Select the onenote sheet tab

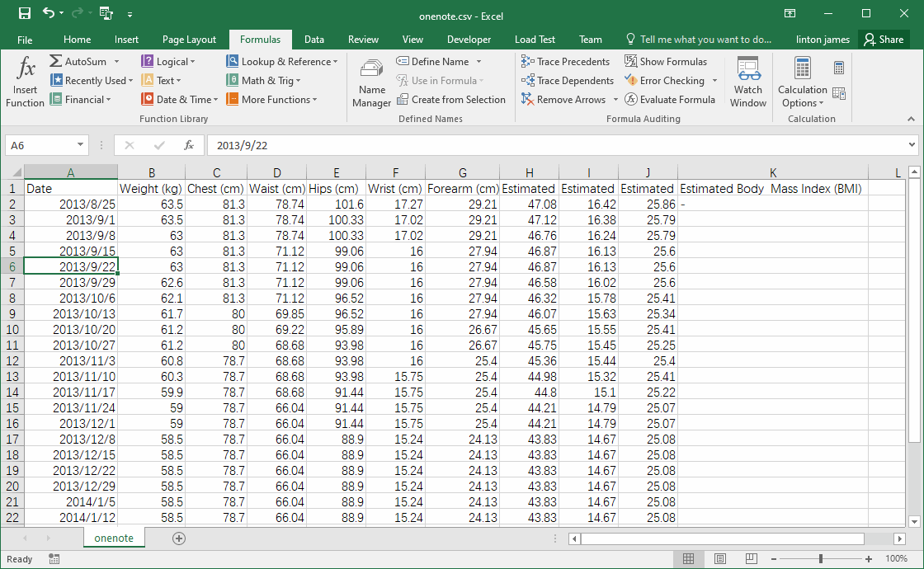pyautogui.click(x=114, y=538)
